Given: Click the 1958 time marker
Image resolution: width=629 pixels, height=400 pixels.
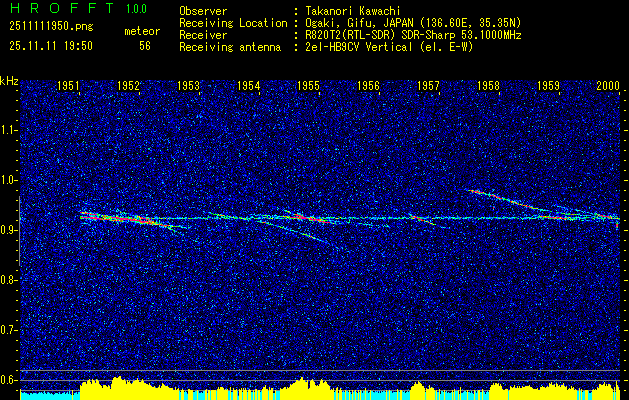Looking at the screenshot, I should point(488,85).
